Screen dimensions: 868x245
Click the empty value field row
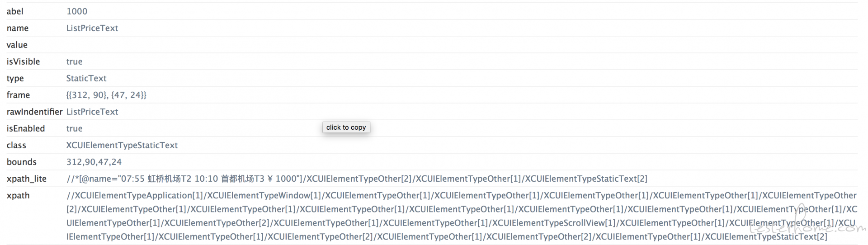coord(432,45)
